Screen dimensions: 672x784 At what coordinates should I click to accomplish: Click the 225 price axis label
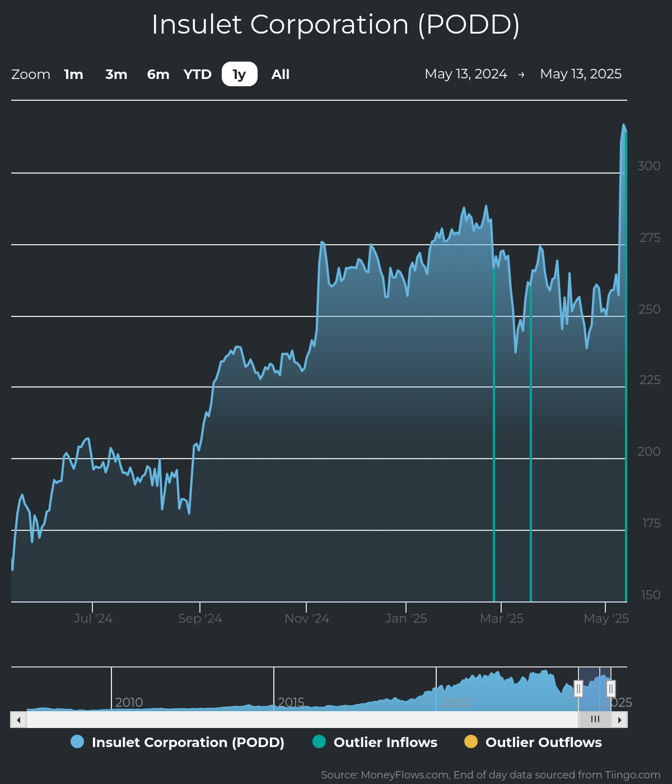tap(650, 380)
